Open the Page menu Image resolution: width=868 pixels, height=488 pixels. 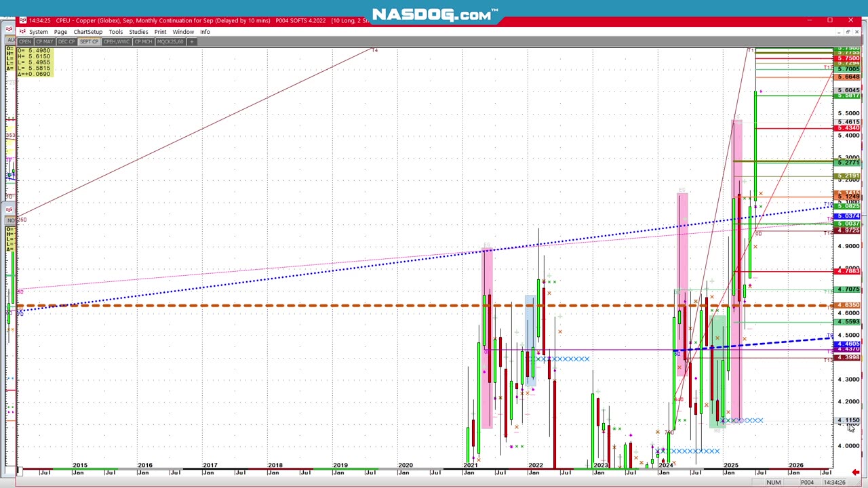(60, 32)
